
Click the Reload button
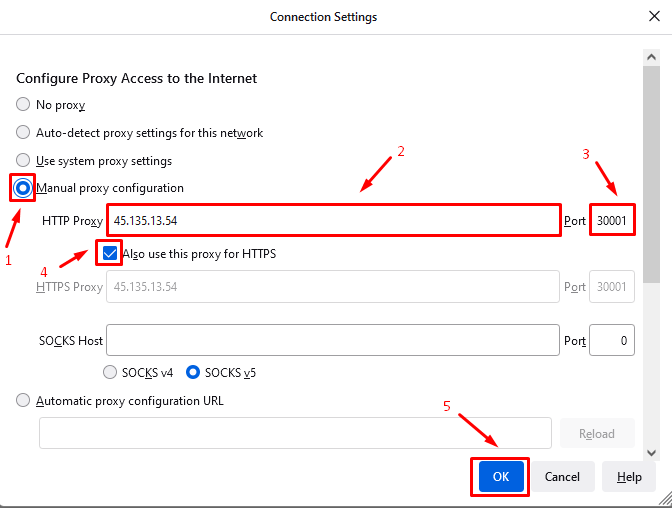[597, 433]
